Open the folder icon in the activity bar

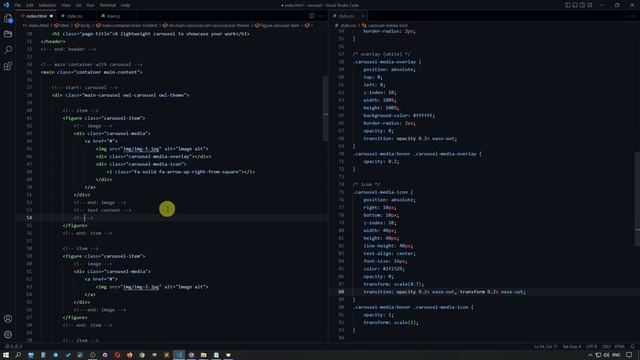point(8,34)
